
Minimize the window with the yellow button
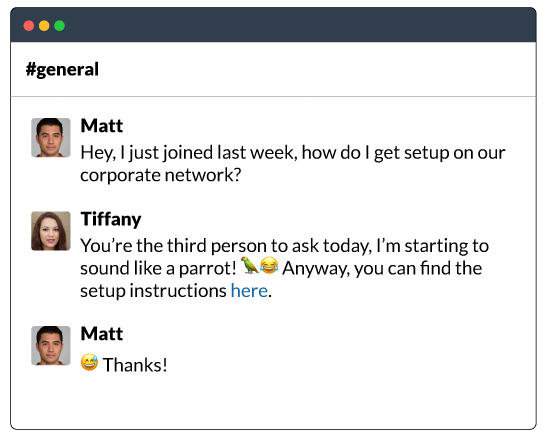(x=44, y=26)
